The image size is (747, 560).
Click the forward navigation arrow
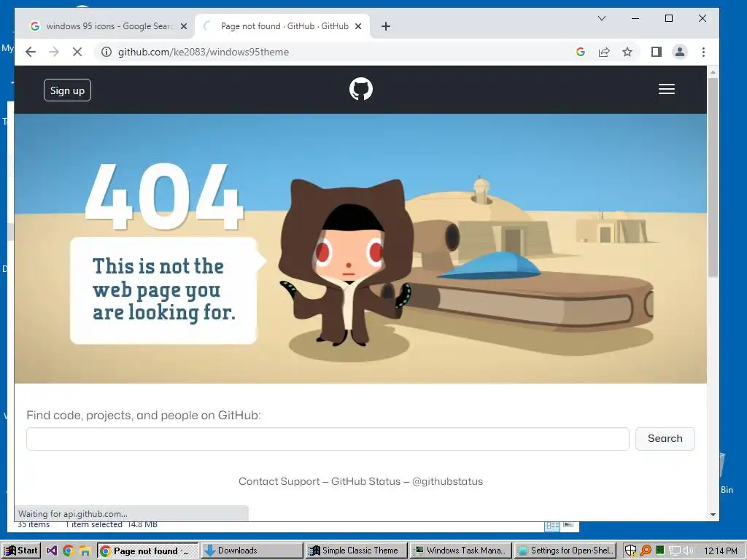[x=54, y=52]
